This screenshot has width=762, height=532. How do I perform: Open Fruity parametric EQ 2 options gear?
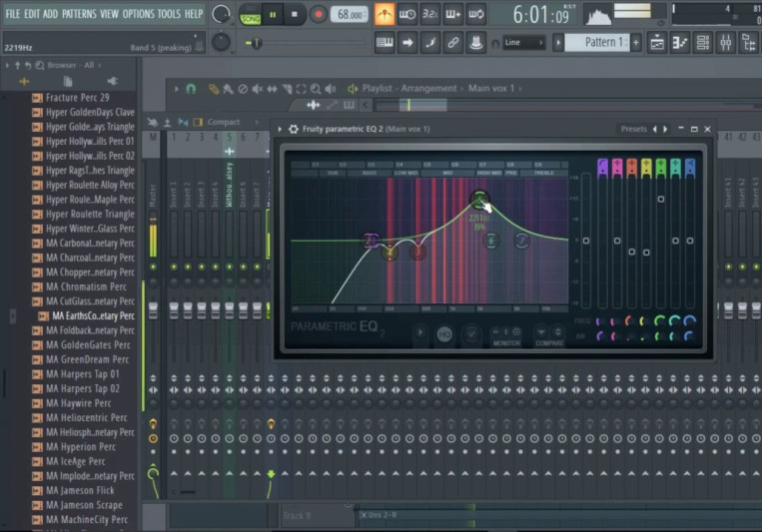click(x=293, y=129)
